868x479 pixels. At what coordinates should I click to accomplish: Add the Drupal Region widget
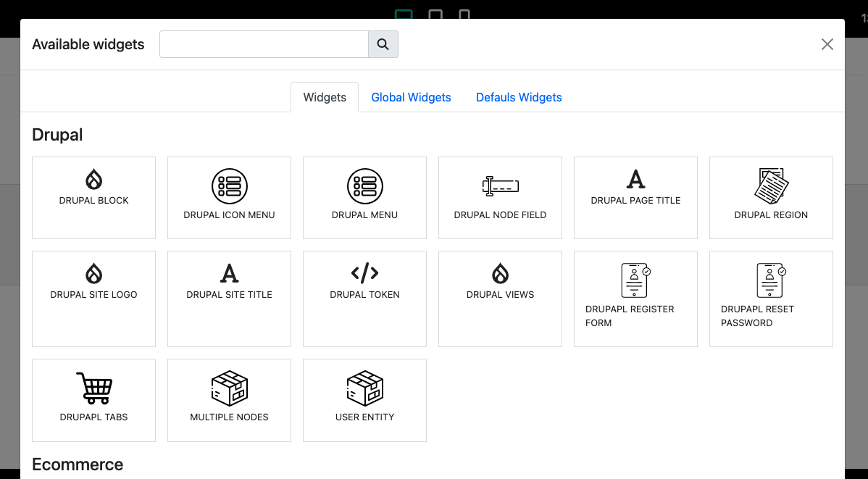(771, 198)
